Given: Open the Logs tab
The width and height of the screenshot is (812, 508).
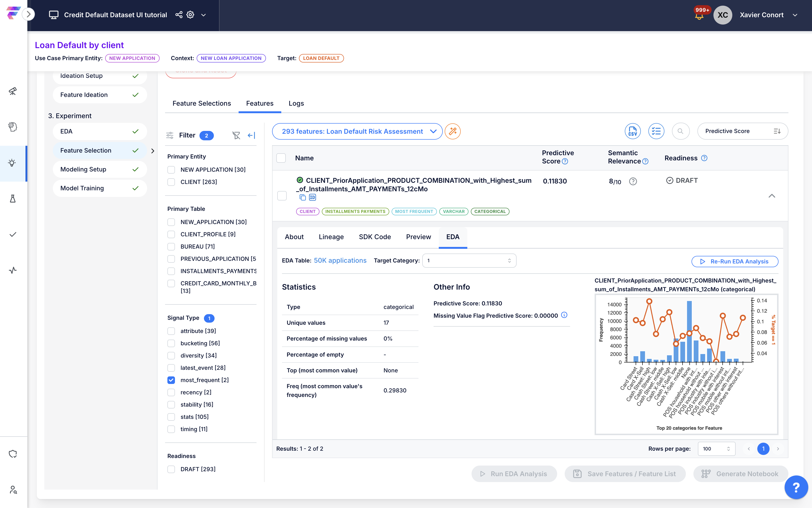Looking at the screenshot, I should 296,104.
